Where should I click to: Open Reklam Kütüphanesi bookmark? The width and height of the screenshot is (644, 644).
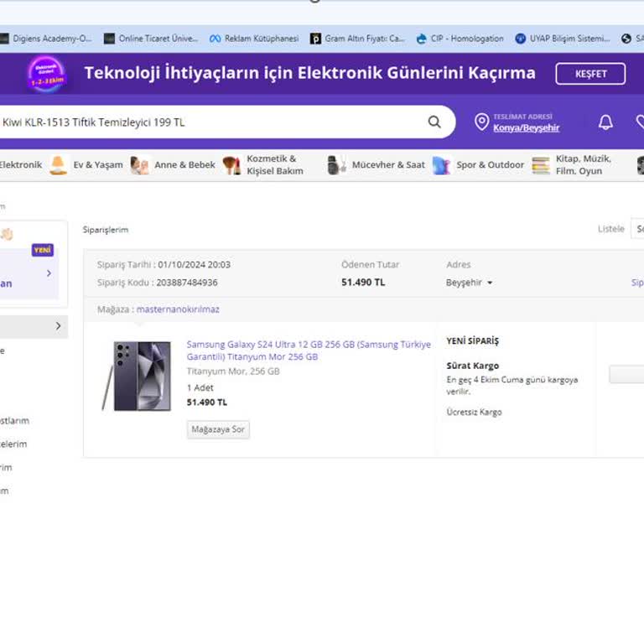(254, 39)
